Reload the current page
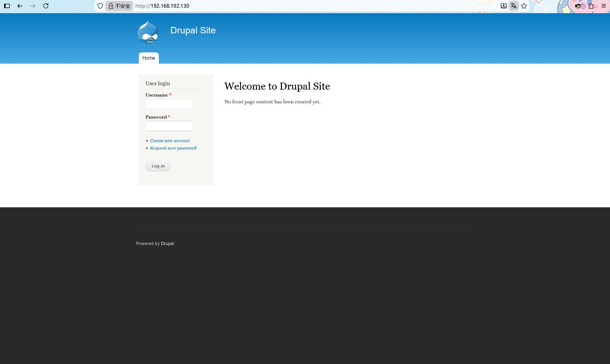The height and width of the screenshot is (364, 610). click(x=46, y=6)
